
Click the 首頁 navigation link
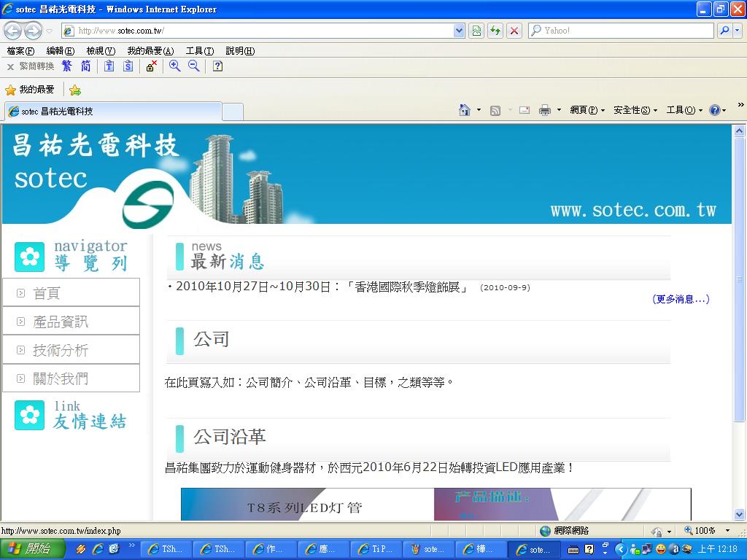[x=46, y=293]
